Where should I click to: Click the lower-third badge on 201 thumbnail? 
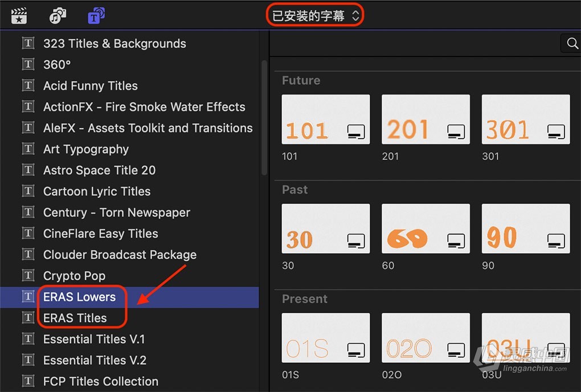tap(456, 132)
